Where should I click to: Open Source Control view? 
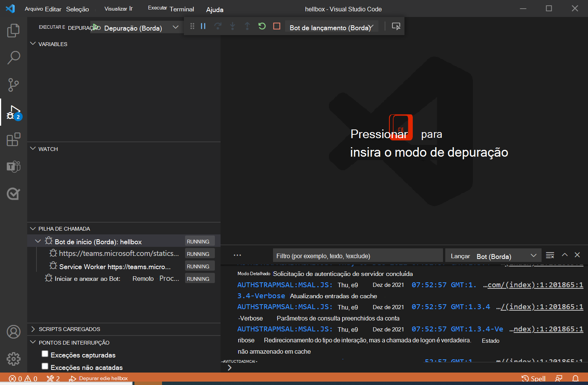[x=14, y=85]
